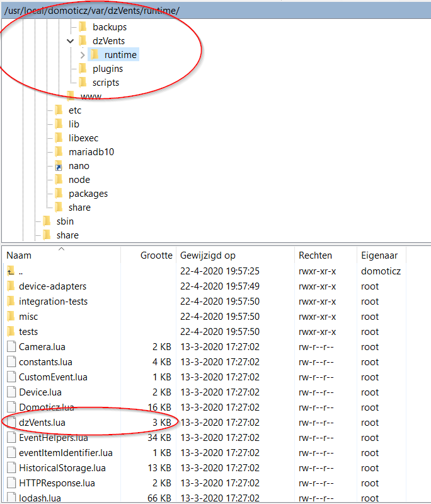Select the backups folder in tree
This screenshot has height=504, width=431.
coord(110,27)
